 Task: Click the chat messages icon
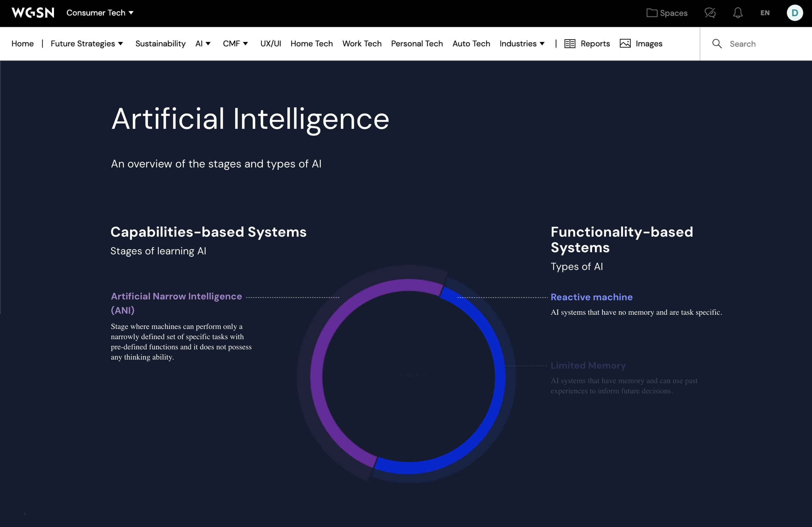[x=710, y=13]
